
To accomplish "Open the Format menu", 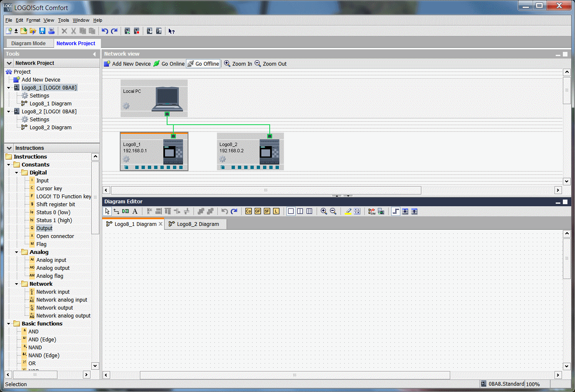I will (34, 20).
